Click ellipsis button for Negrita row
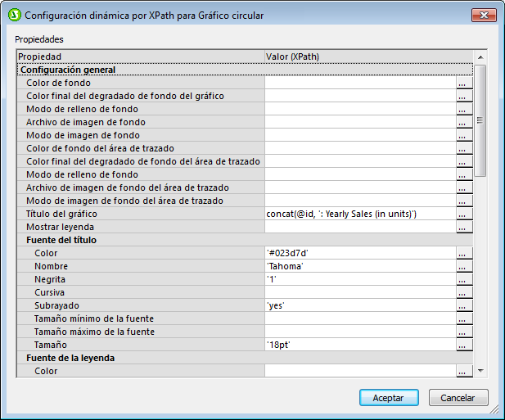 pos(464,279)
